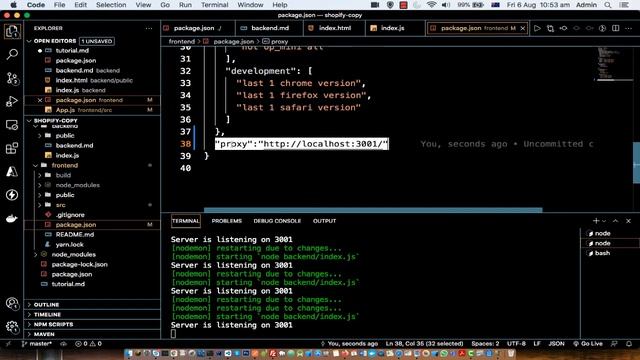The width and height of the screenshot is (640, 360).
Task: Open the Manage gear icon
Action: [x=12, y=327]
